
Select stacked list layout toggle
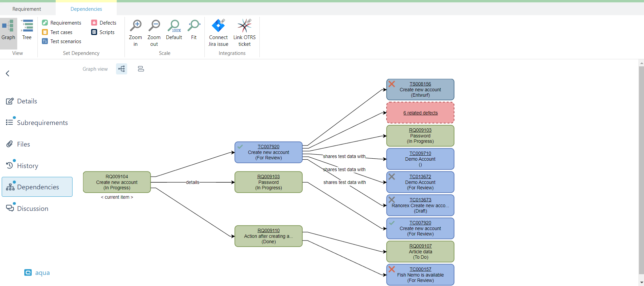[x=141, y=69]
